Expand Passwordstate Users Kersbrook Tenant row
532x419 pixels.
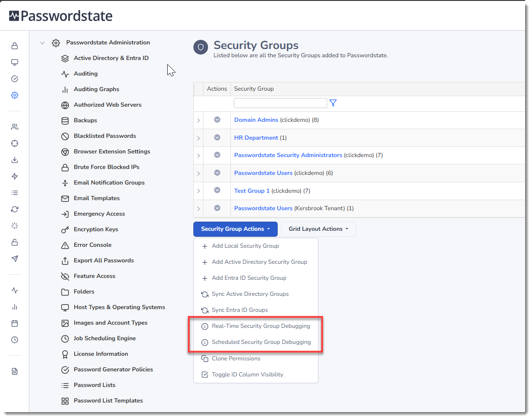point(198,208)
